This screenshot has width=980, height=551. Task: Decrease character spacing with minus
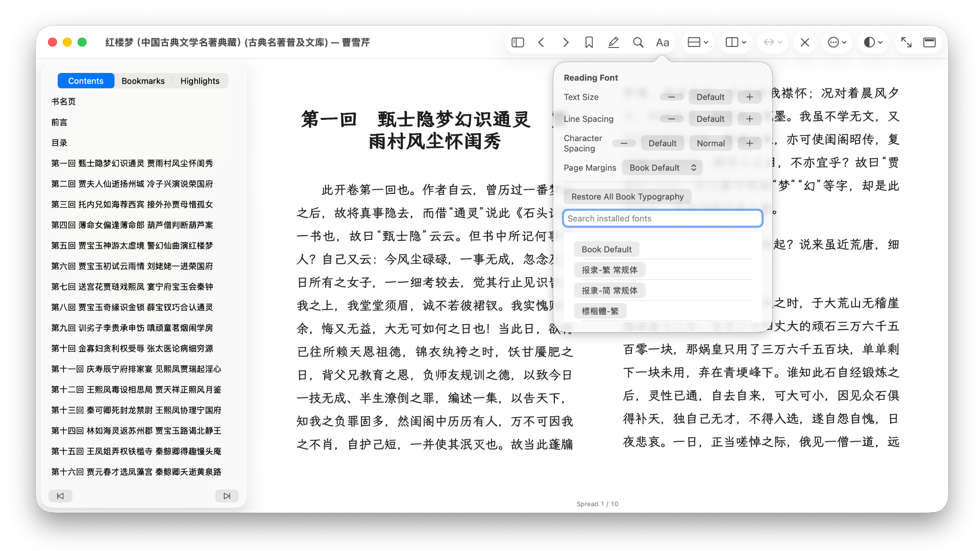point(624,143)
